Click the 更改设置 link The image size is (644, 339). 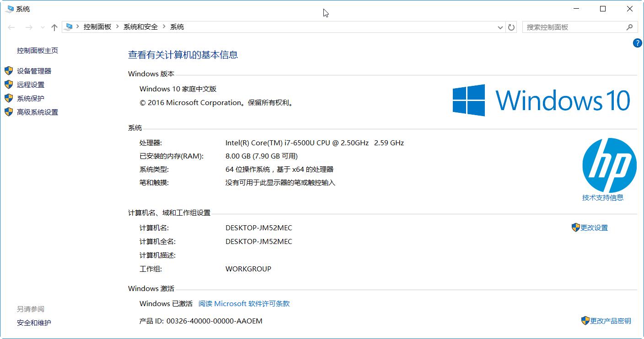click(x=594, y=228)
